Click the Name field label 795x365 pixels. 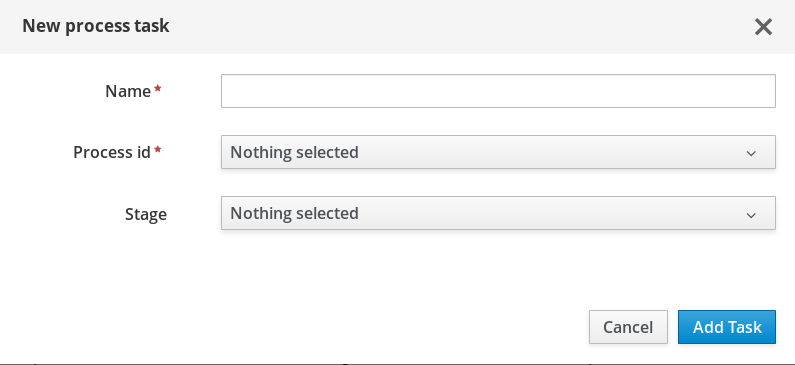128,91
